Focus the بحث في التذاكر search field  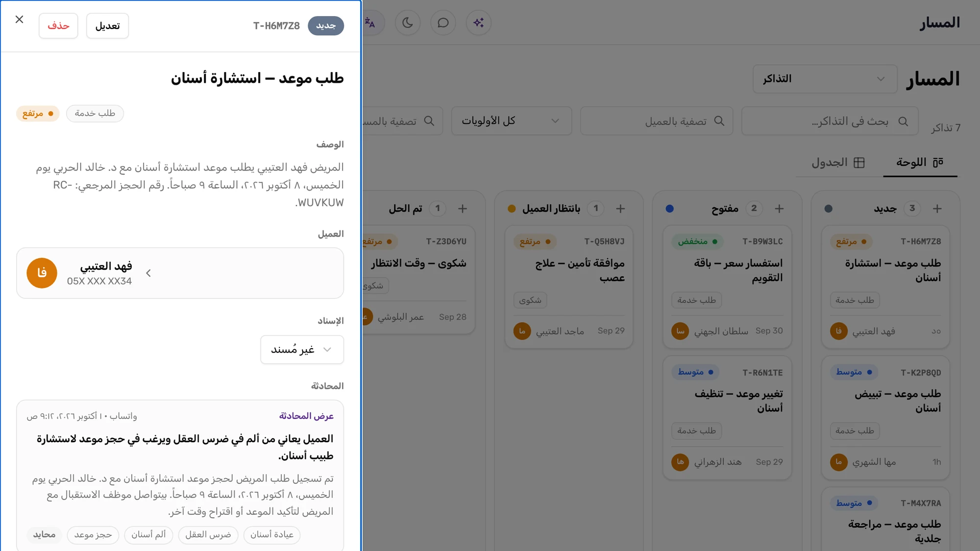830,121
